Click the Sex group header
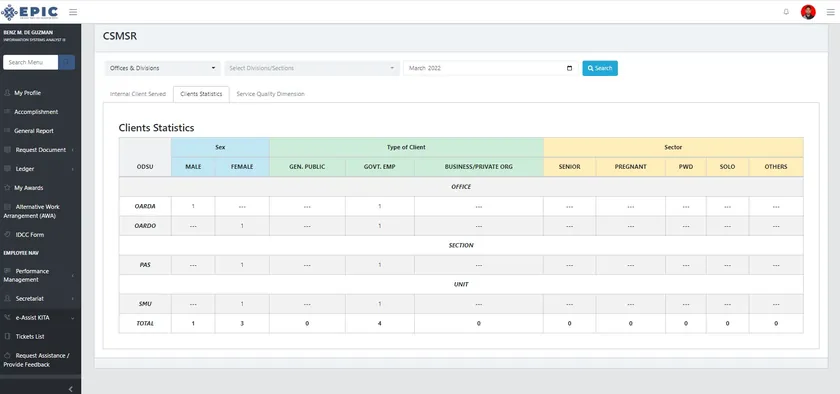This screenshot has height=394, width=840. (220, 147)
